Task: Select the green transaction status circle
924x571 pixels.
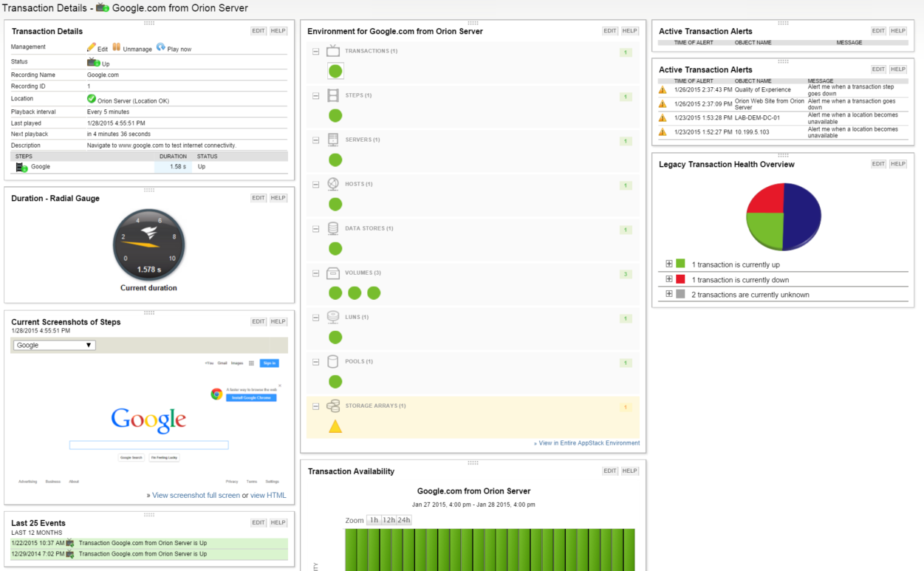Action: click(335, 72)
